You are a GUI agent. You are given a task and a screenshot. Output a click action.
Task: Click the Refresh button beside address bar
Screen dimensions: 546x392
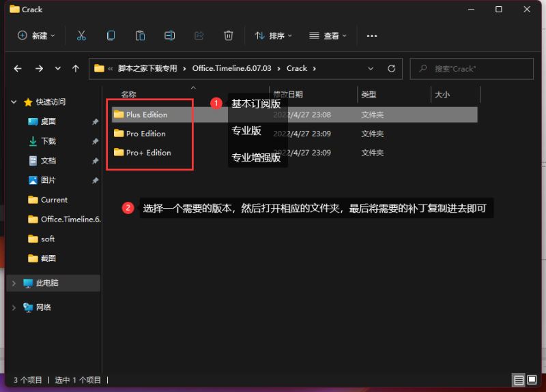(391, 68)
